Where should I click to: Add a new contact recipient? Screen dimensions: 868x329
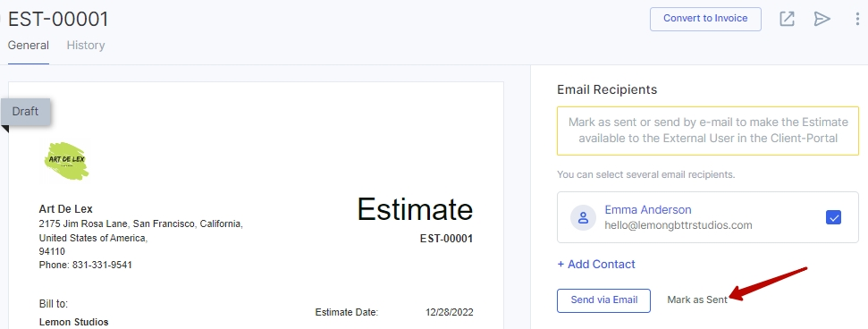(x=596, y=265)
